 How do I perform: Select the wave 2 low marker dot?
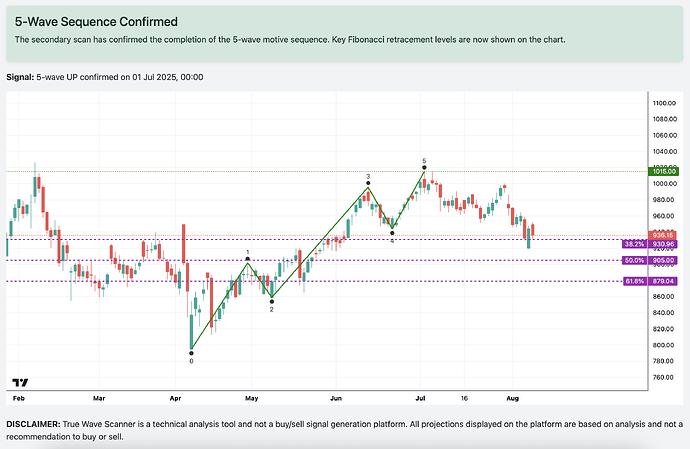(x=272, y=300)
